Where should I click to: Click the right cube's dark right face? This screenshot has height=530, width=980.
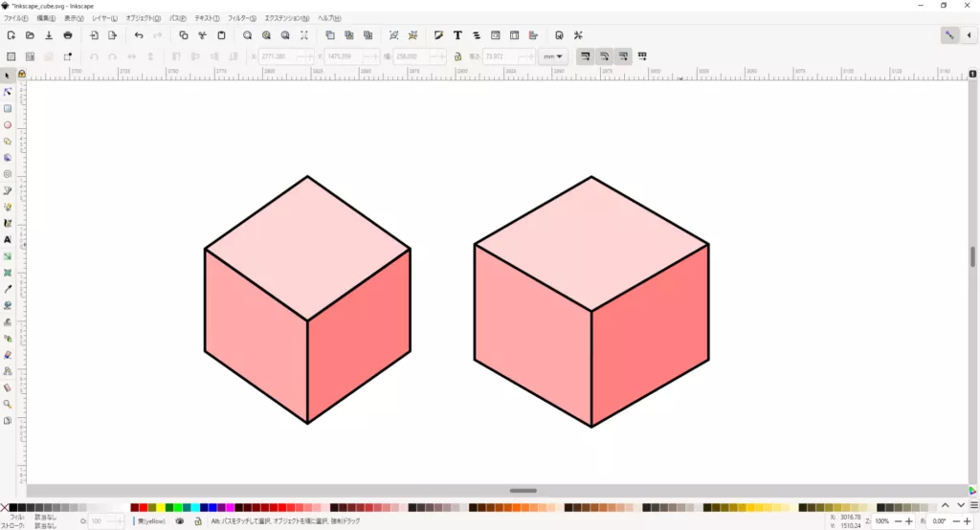click(650, 336)
